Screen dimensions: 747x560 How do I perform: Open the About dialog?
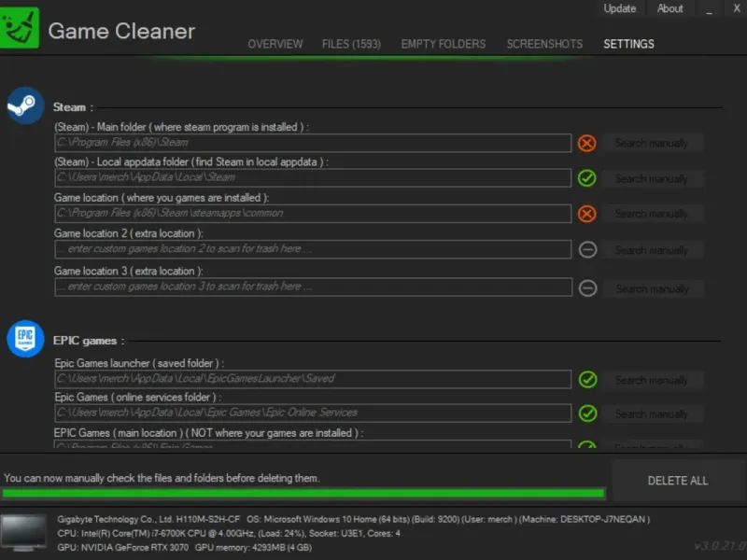[x=669, y=8]
